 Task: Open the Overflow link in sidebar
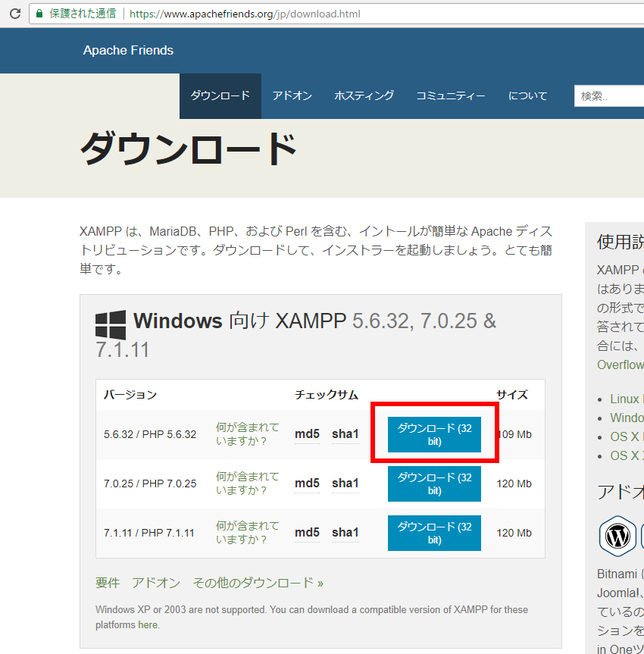click(621, 365)
